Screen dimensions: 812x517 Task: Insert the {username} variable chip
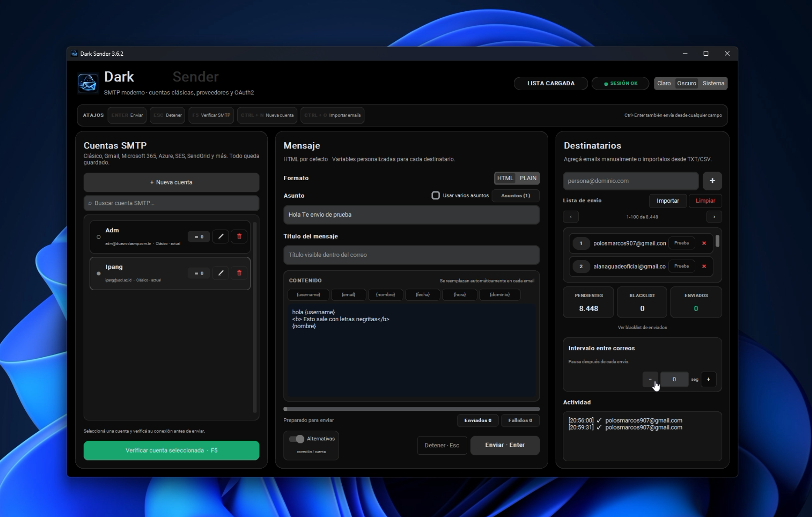tap(308, 295)
